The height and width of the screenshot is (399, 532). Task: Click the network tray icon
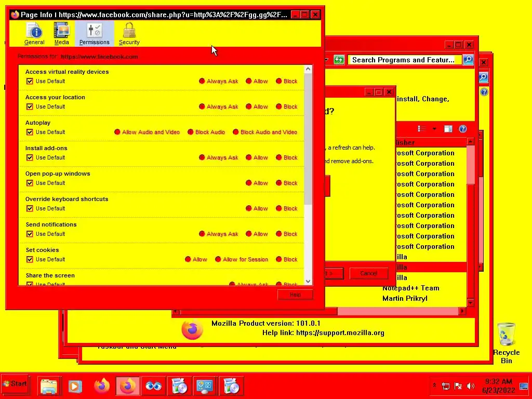446,386
